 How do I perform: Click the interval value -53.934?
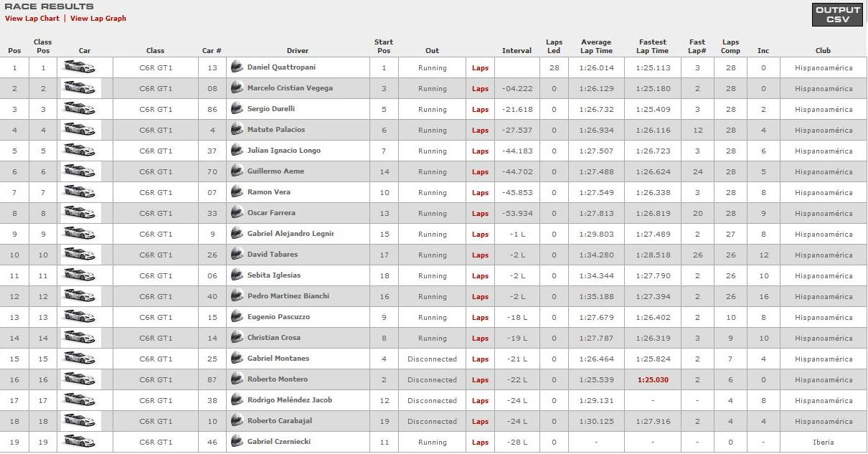[x=517, y=214]
